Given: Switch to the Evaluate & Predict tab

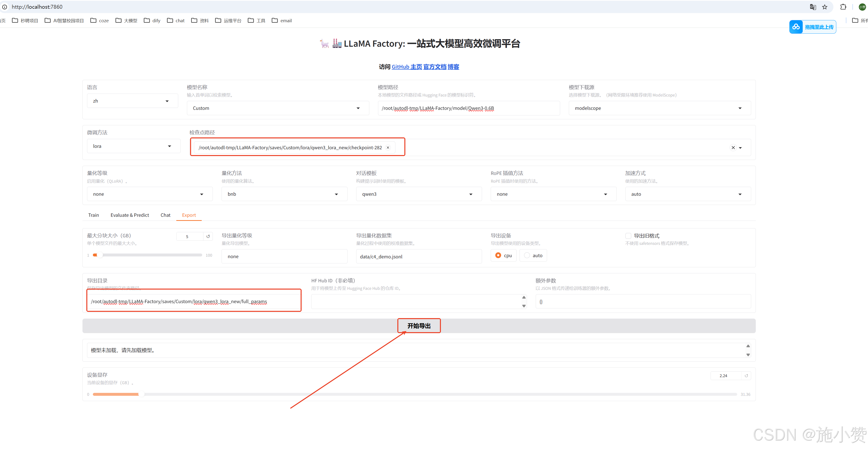Looking at the screenshot, I should pos(130,215).
